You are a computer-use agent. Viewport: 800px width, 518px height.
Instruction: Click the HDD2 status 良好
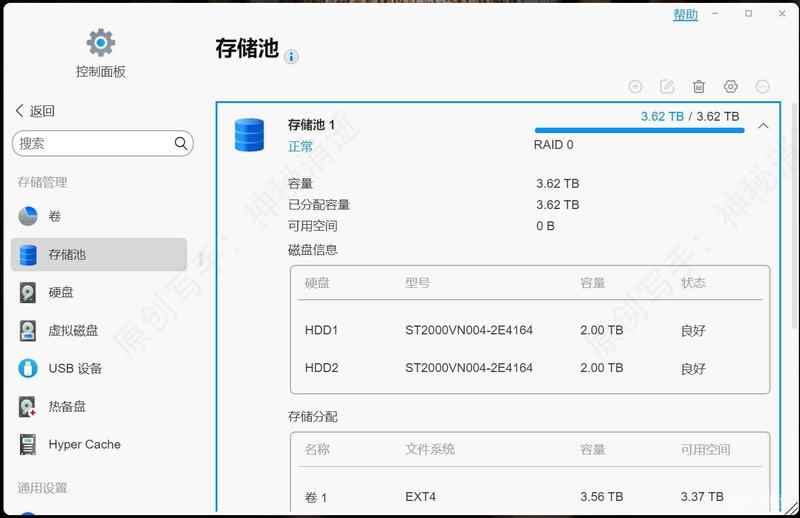point(693,368)
